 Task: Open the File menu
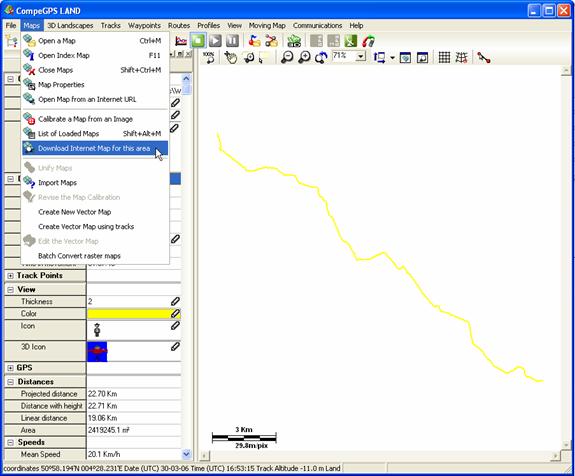pyautogui.click(x=11, y=25)
